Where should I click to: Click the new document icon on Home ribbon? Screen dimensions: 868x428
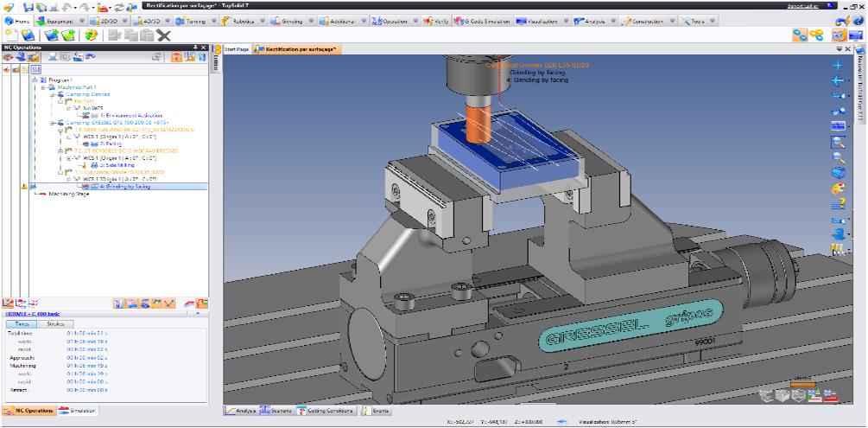[10, 35]
